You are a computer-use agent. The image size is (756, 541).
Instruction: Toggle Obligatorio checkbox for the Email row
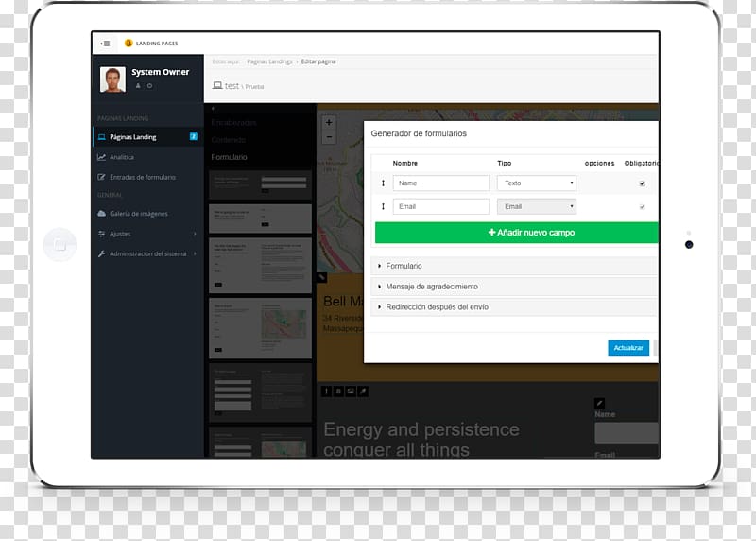pyautogui.click(x=643, y=206)
